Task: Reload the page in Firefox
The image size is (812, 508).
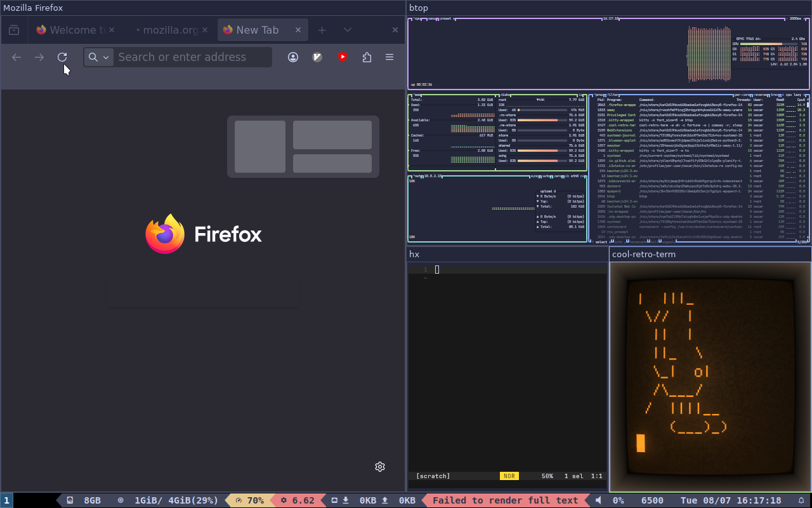Action: [x=62, y=57]
